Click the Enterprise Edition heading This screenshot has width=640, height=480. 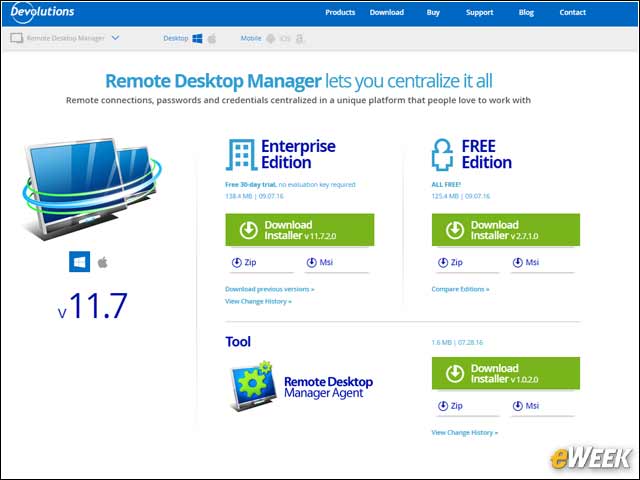[x=298, y=154]
